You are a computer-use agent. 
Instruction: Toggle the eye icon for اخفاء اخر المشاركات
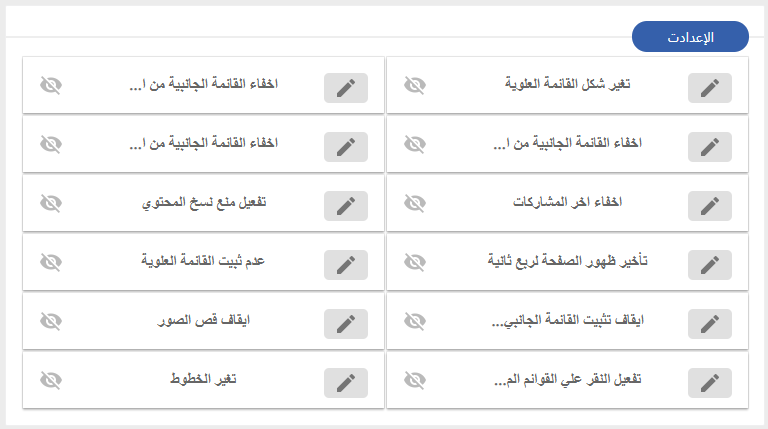coord(415,203)
